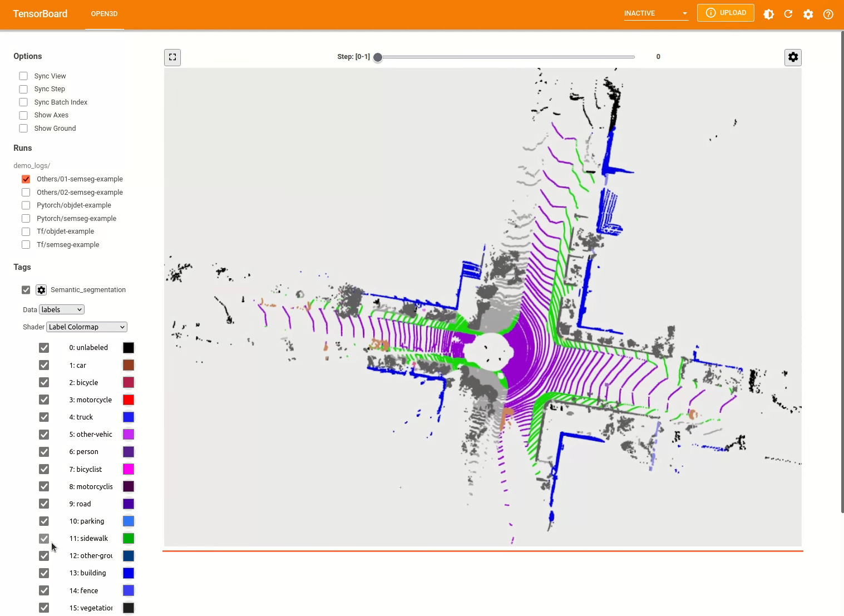Expand the INACTIVE plugin dropdown
The width and height of the screenshot is (844, 616).
pos(656,13)
